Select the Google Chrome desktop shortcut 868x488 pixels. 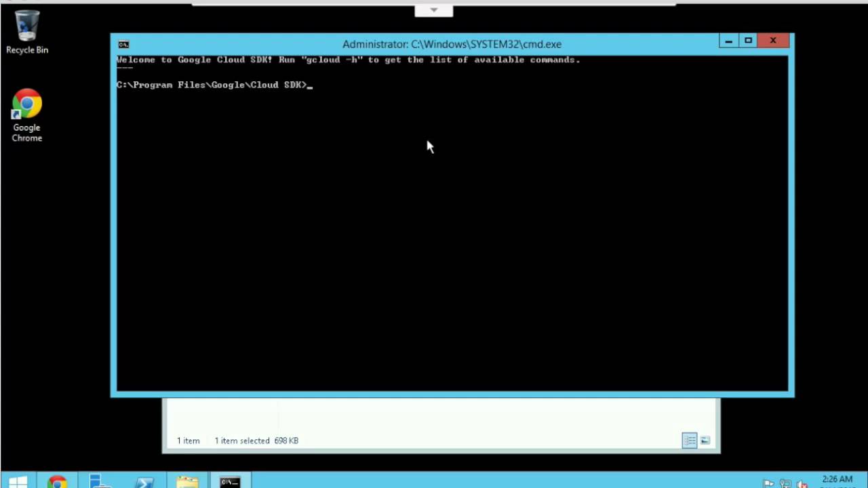tap(27, 115)
